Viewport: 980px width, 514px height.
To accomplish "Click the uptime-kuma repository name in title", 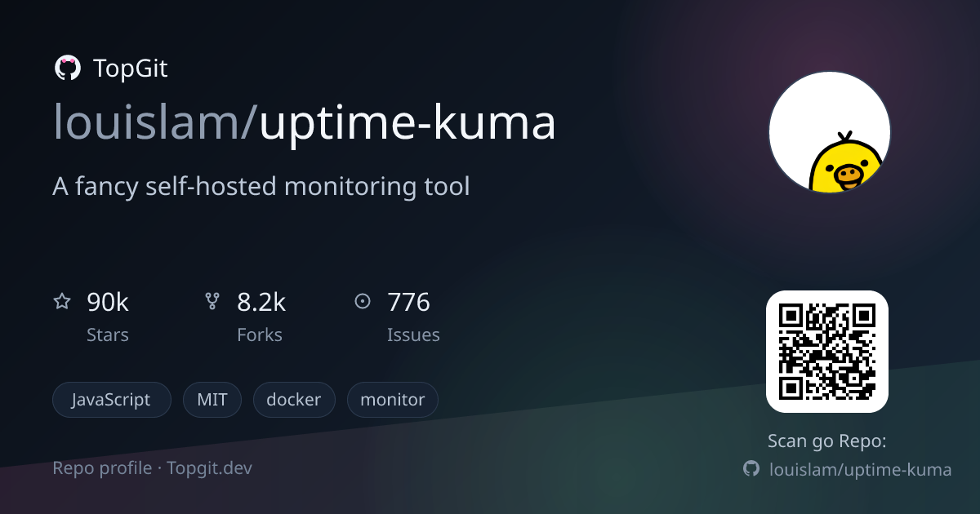I will click(x=408, y=123).
